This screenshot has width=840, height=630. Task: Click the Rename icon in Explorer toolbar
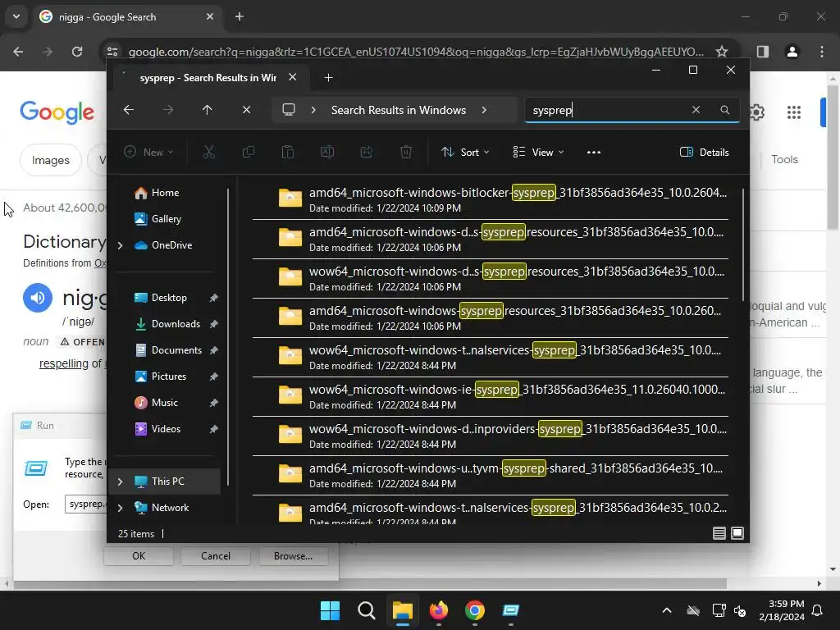click(x=326, y=152)
